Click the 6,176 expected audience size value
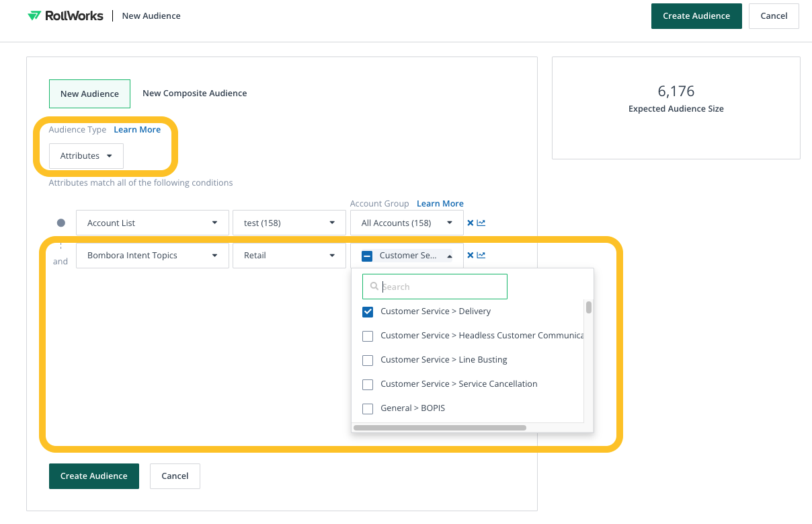This screenshot has width=812, height=524. click(676, 91)
